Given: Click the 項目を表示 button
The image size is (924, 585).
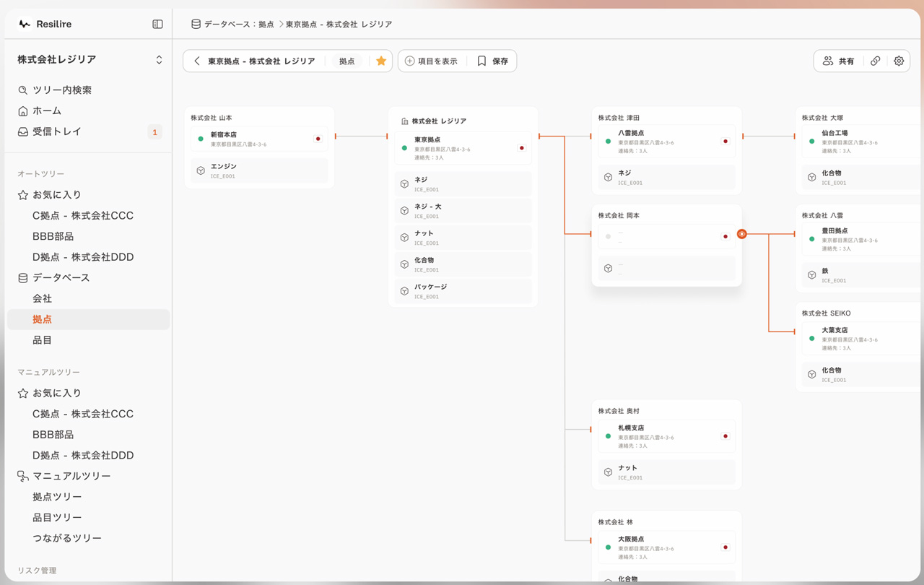Looking at the screenshot, I should 432,61.
